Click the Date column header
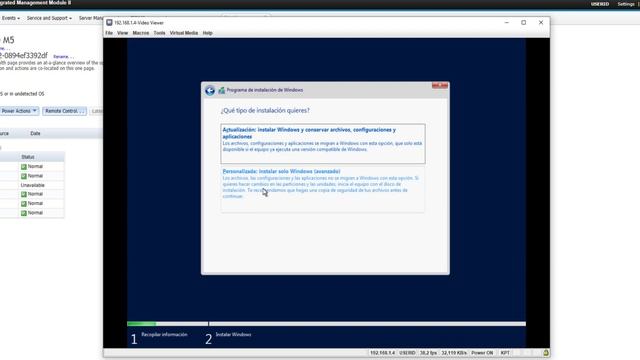Viewport: 640px width, 360px height. (35, 133)
